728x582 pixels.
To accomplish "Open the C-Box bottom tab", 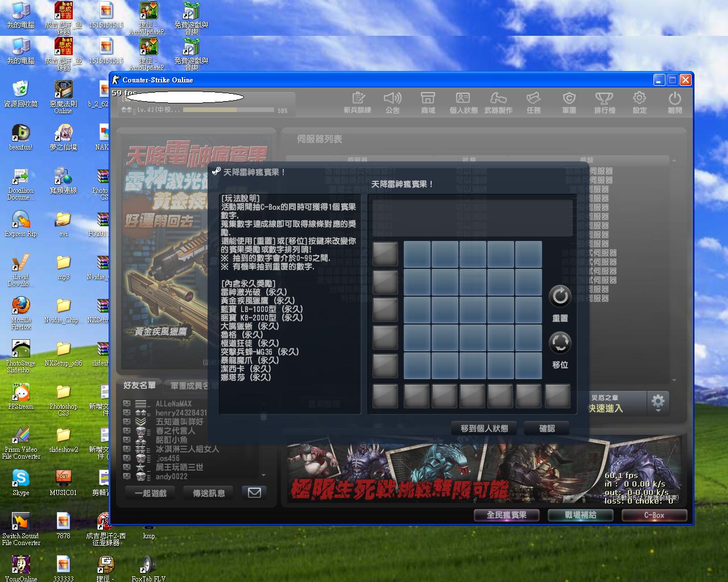I will (x=653, y=515).
